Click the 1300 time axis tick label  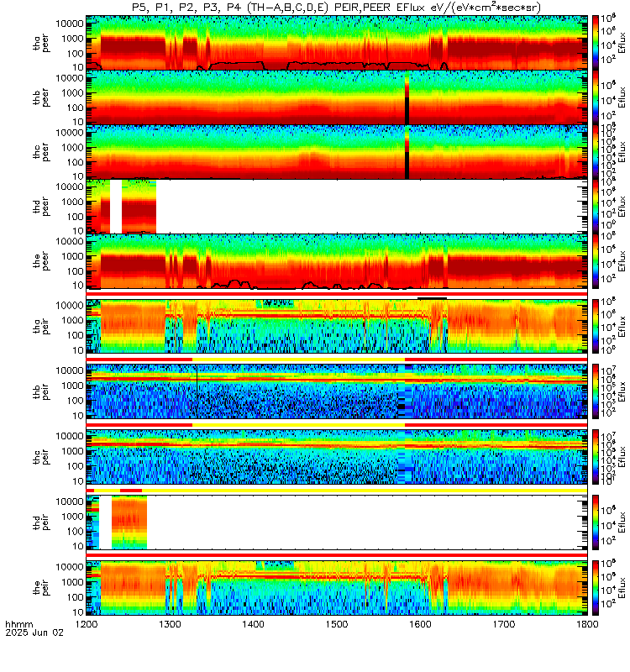pyautogui.click(x=170, y=623)
